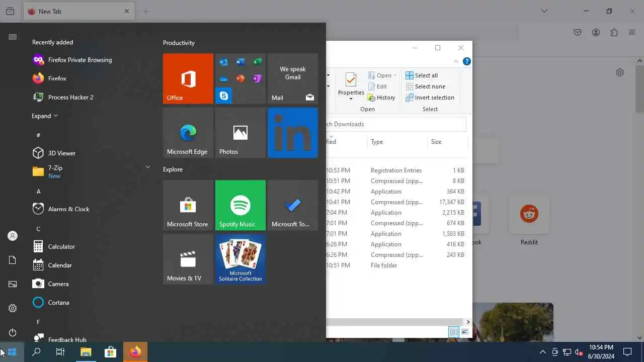The height and width of the screenshot is (362, 644).
Task: Open the Skype tile icon
Action: (x=223, y=96)
